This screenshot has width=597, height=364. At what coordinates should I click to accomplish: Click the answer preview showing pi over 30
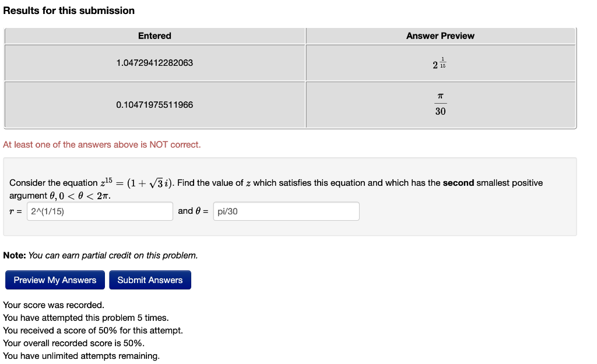point(440,104)
